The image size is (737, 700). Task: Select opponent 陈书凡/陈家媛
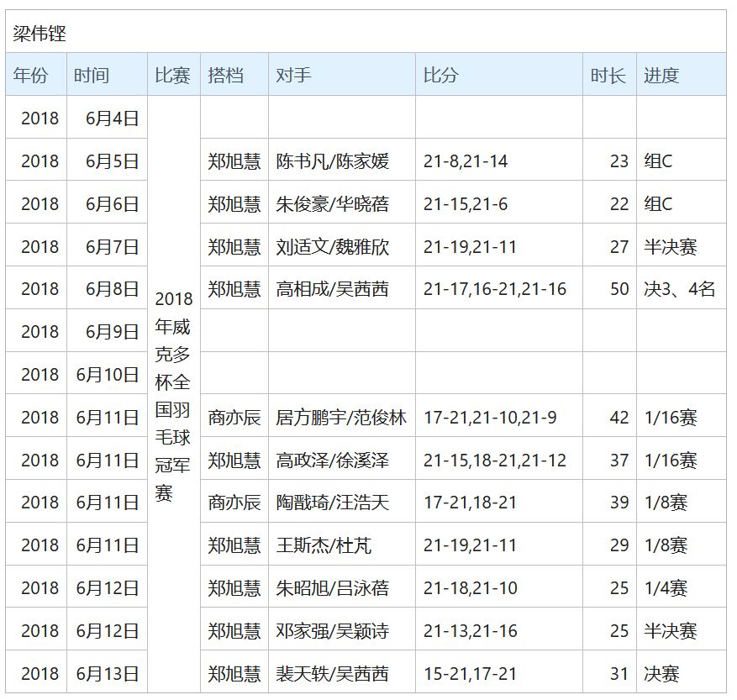pos(333,161)
